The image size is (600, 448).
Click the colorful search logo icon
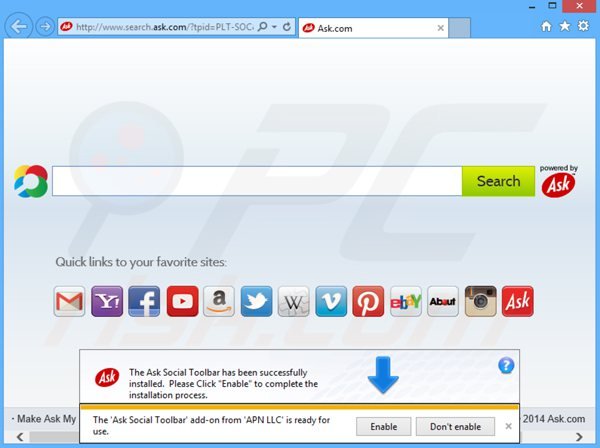(31, 181)
